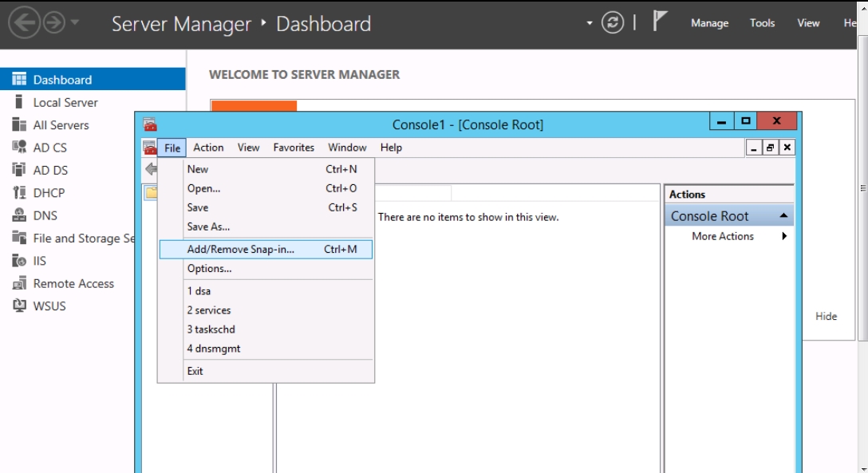
Task: Open the File menu in Console1
Action: point(172,148)
